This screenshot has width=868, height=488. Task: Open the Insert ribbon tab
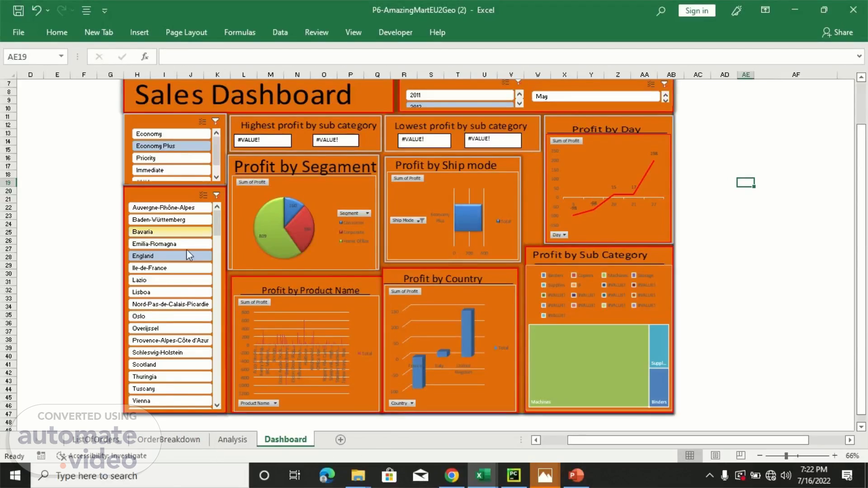[x=139, y=32]
